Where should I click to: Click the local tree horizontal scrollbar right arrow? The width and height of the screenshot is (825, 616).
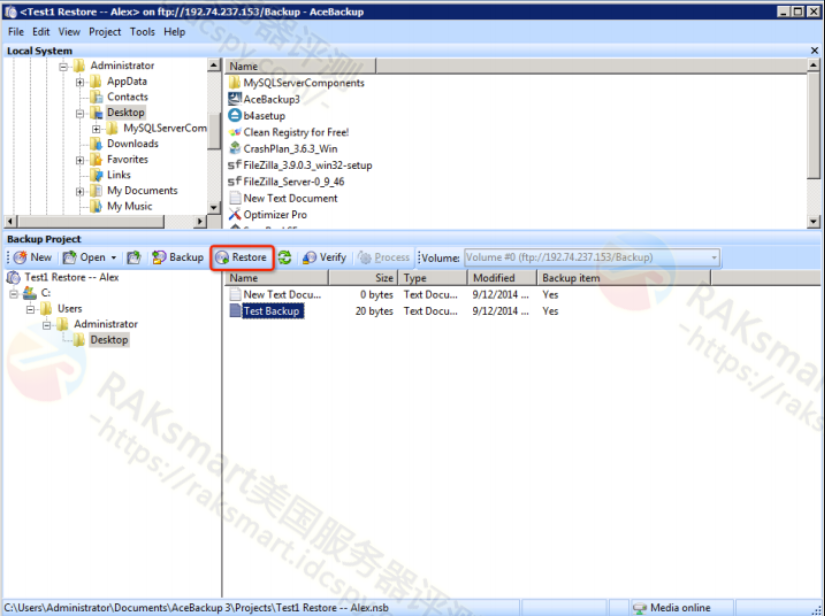click(x=199, y=221)
